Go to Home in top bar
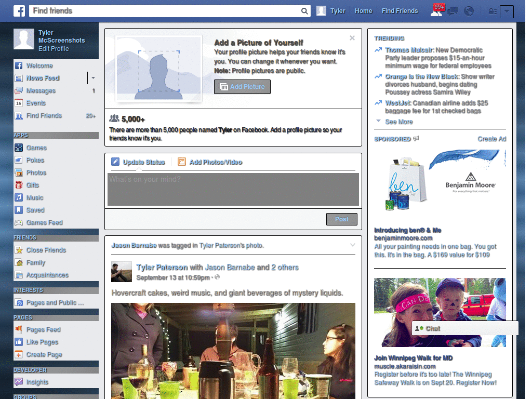 (363, 11)
